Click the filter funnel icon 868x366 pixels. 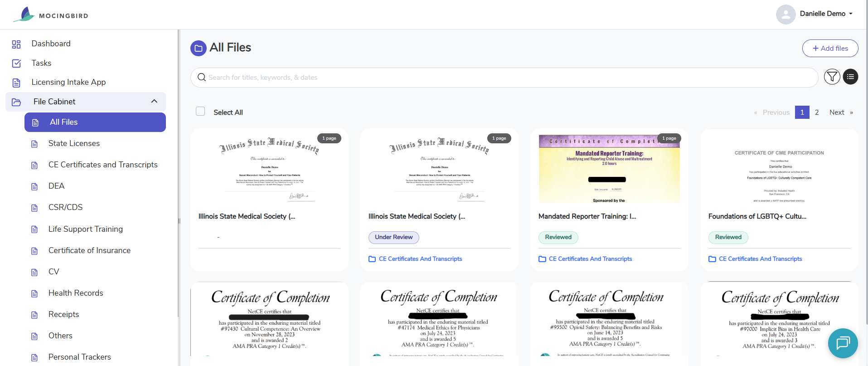click(832, 77)
